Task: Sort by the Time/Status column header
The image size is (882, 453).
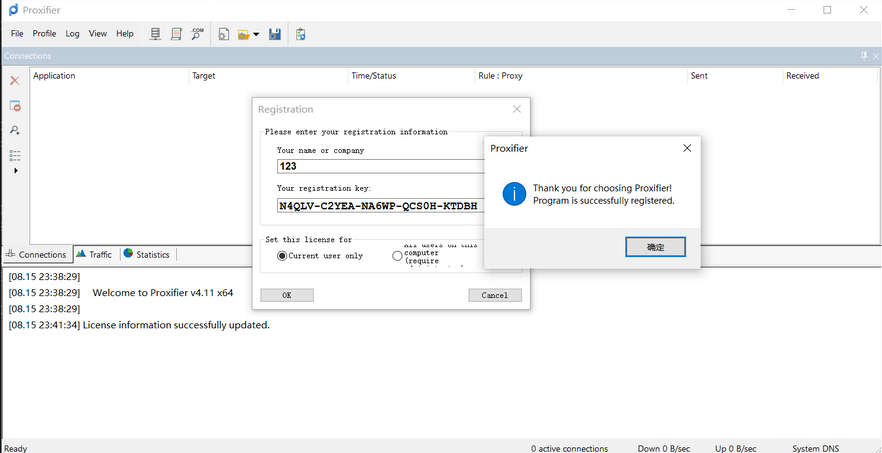Action: [x=374, y=75]
